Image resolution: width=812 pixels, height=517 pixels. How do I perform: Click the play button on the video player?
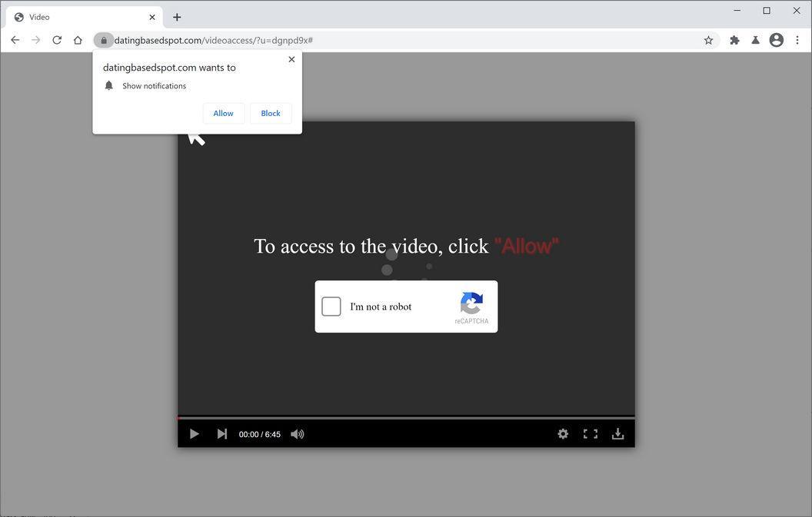(x=193, y=434)
